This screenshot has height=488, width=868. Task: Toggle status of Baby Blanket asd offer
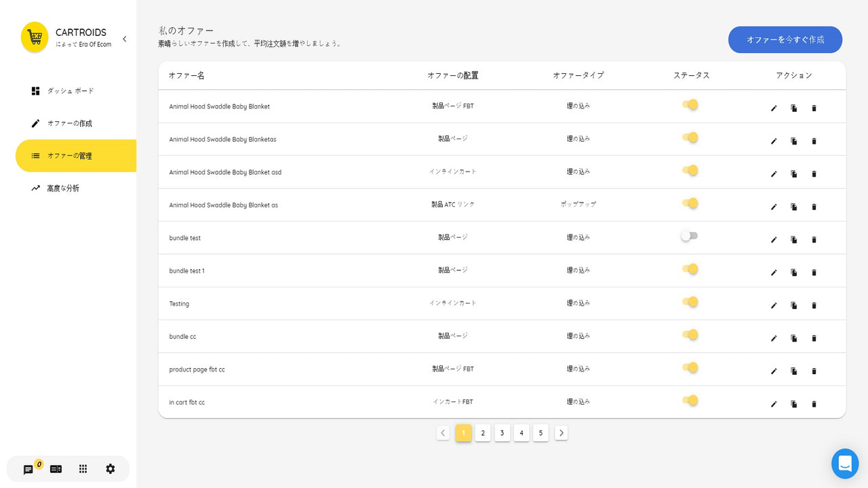pyautogui.click(x=690, y=170)
